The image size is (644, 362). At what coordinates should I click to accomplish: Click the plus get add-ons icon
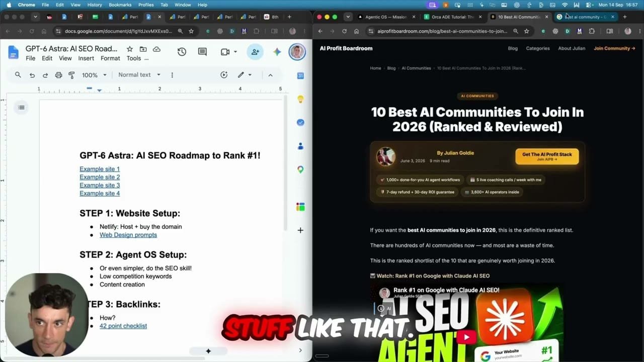pyautogui.click(x=300, y=230)
